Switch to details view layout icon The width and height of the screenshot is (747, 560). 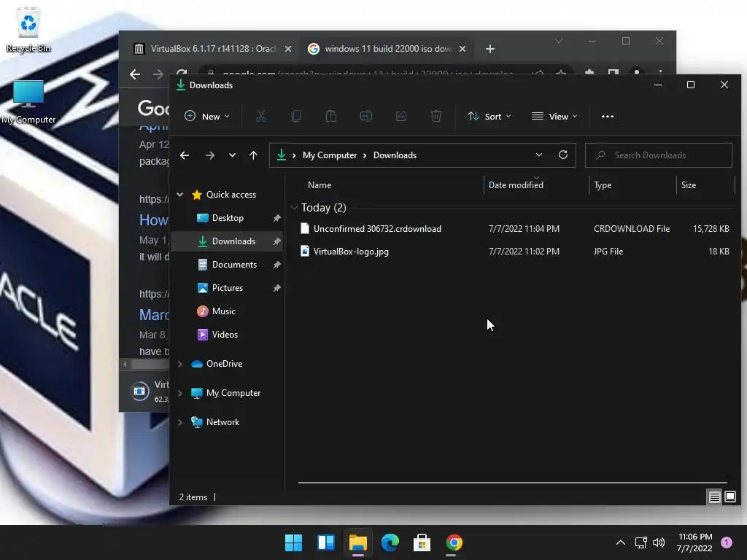click(x=714, y=497)
